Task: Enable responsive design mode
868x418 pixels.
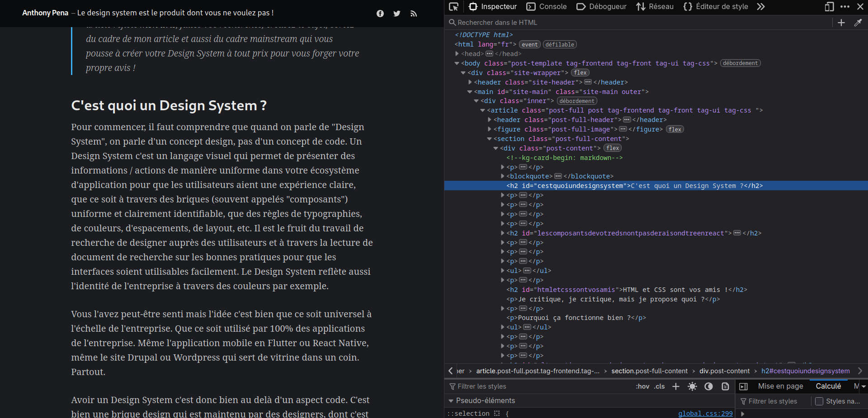Action: point(829,7)
